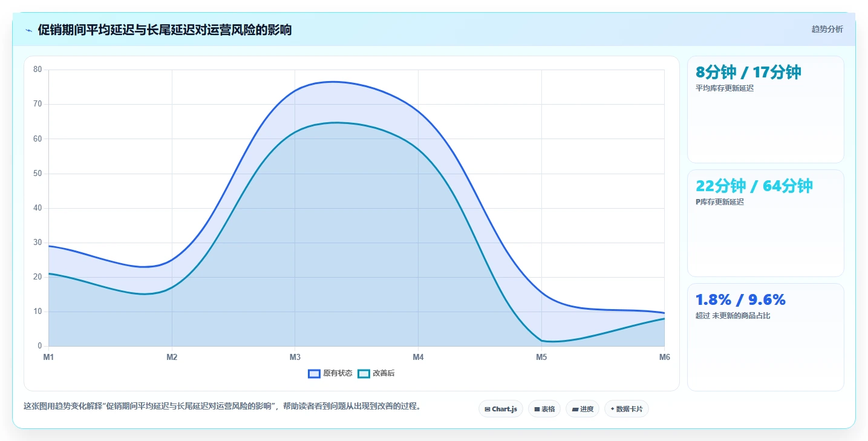Click the M2 x-axis label

click(x=172, y=358)
